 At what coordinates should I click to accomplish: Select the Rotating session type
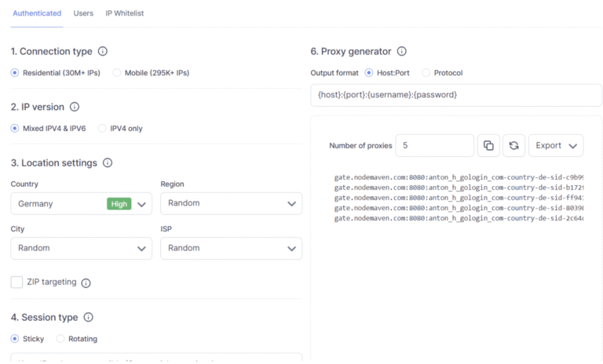[x=60, y=339]
